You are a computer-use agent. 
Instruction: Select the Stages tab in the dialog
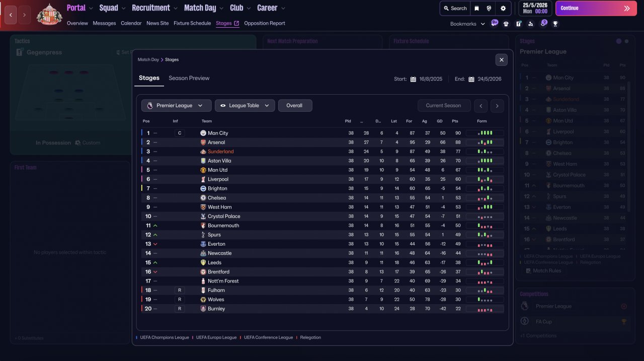[x=149, y=78]
